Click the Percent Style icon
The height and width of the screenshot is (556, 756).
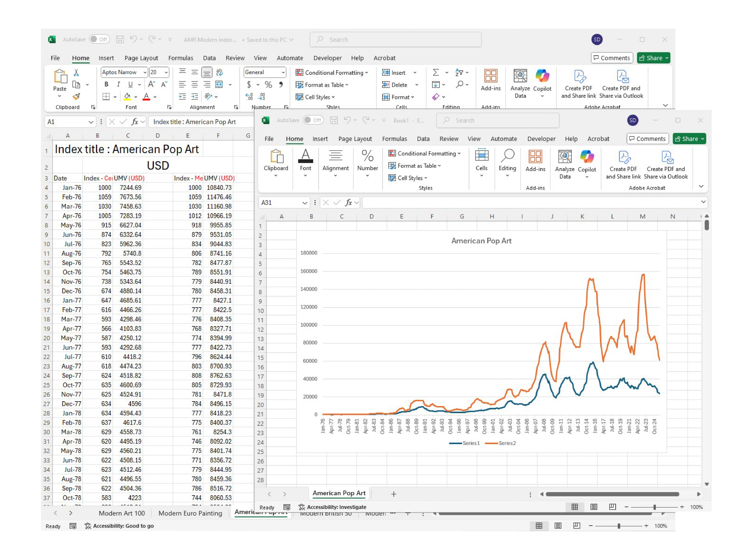(x=268, y=84)
